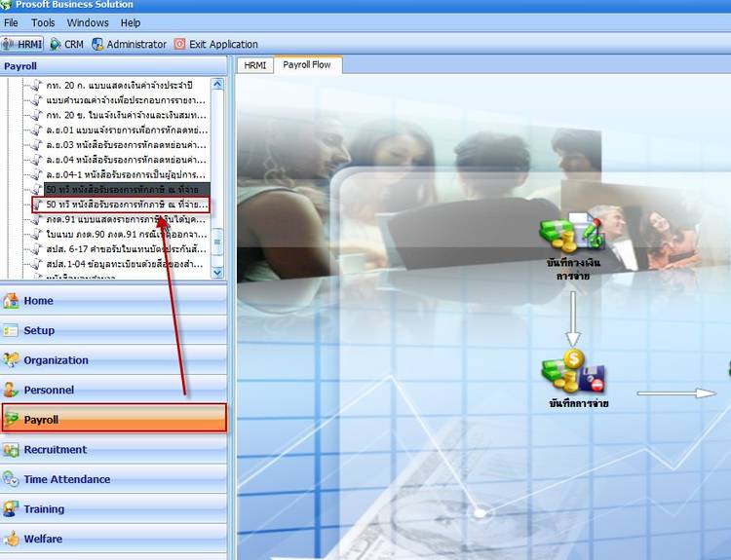Open the Windows menu

(x=88, y=22)
